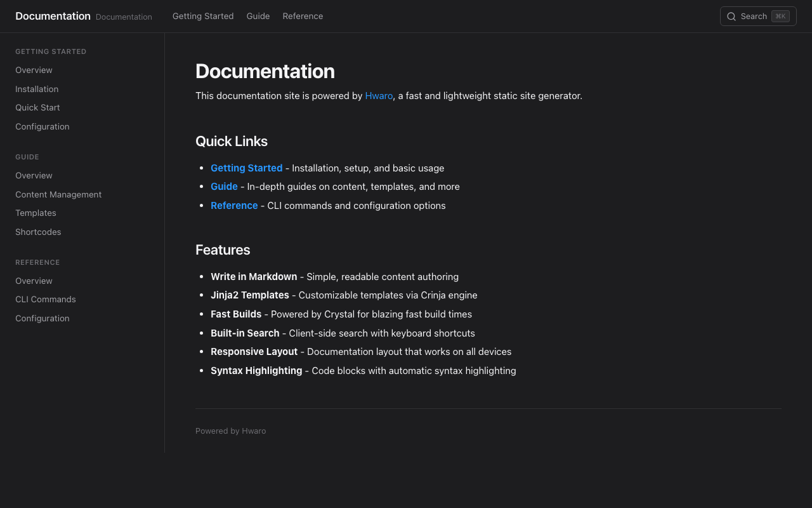Follow the Hwaro link in intro text
Image resolution: width=812 pixels, height=508 pixels.
379,96
